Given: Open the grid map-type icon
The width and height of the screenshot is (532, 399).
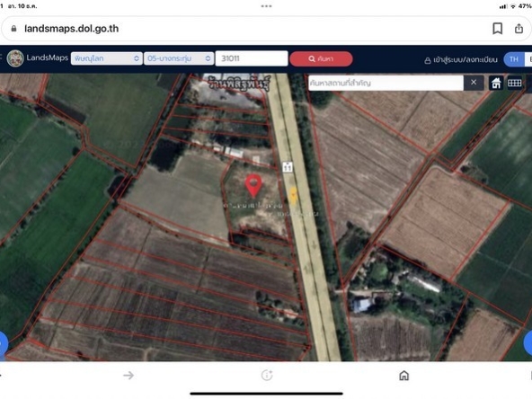Looking at the screenshot, I should pos(514,83).
